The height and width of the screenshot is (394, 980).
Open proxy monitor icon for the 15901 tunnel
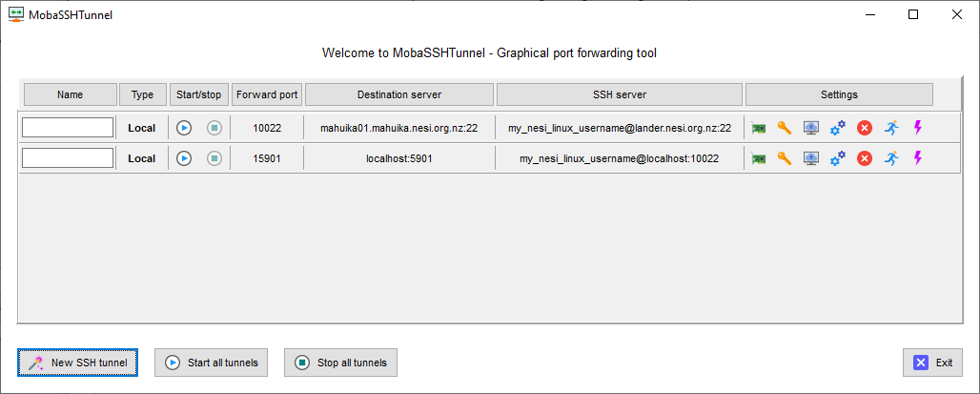point(810,158)
